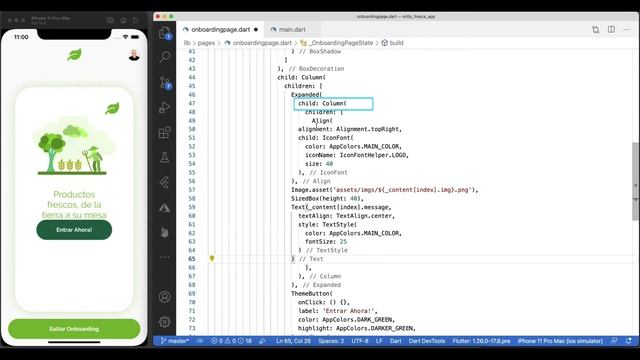This screenshot has height=360, width=640.
Task: Open the Source Control view
Action: (165, 82)
